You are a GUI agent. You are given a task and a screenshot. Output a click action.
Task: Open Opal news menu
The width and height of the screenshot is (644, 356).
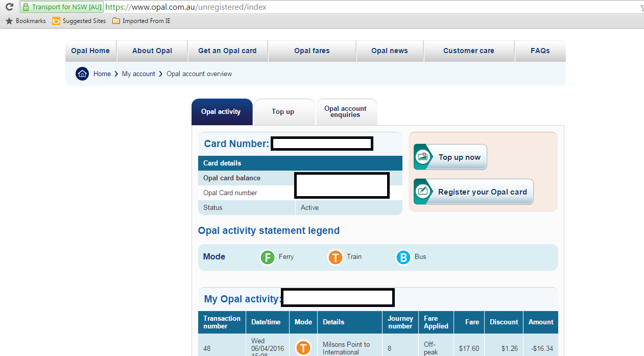coord(390,51)
